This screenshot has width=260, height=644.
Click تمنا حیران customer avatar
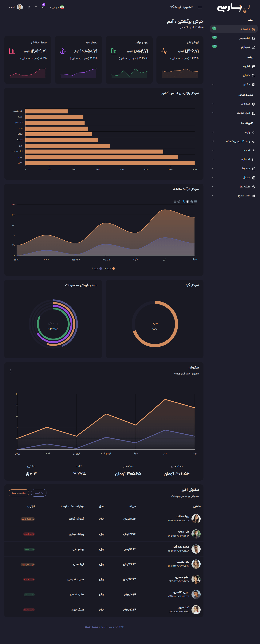tap(196, 609)
